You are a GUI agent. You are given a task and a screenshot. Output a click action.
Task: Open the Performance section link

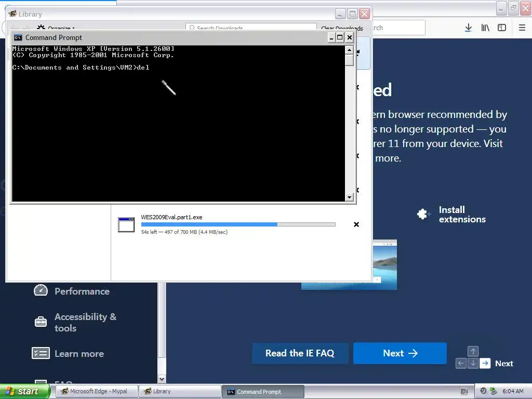coord(82,291)
